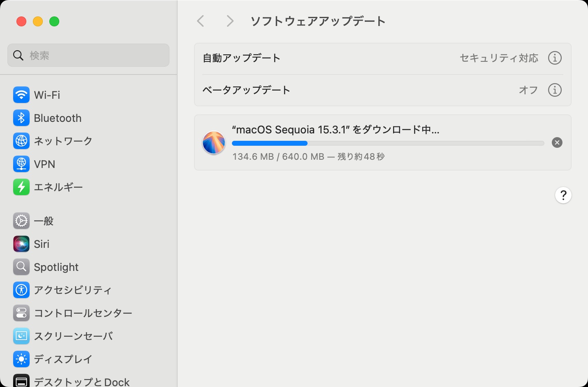Screen dimensions: 588x387
Task: Go back with the left chevron
Action: 201,21
